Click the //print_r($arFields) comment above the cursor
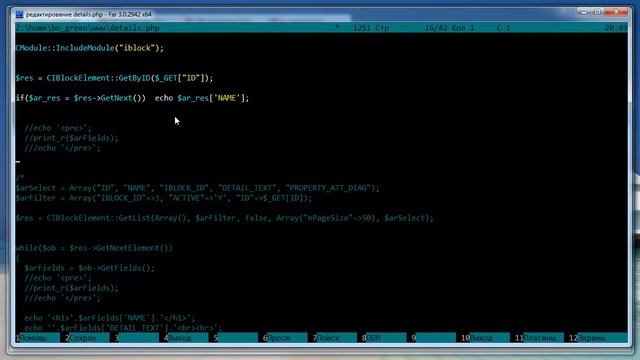 71,138
